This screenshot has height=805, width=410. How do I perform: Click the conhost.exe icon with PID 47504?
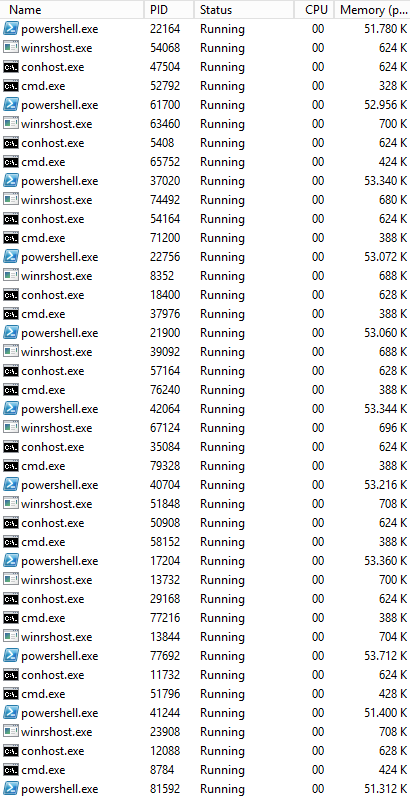(11, 67)
